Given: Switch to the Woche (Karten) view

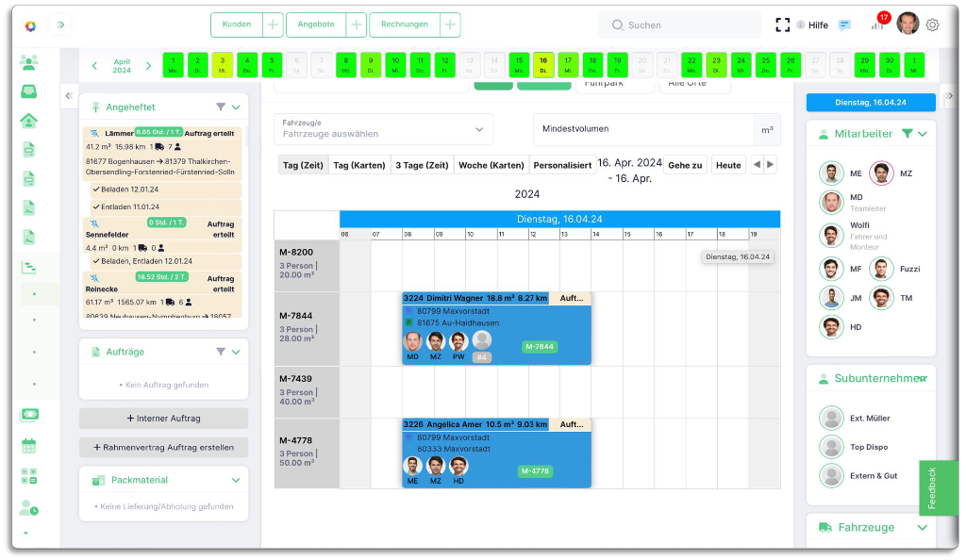Looking at the screenshot, I should coord(491,163).
